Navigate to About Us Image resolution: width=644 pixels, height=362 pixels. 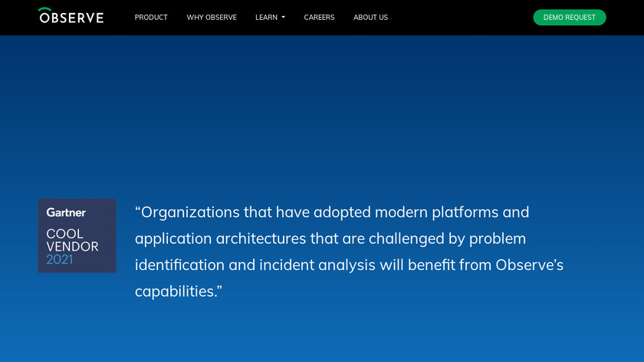tap(370, 18)
